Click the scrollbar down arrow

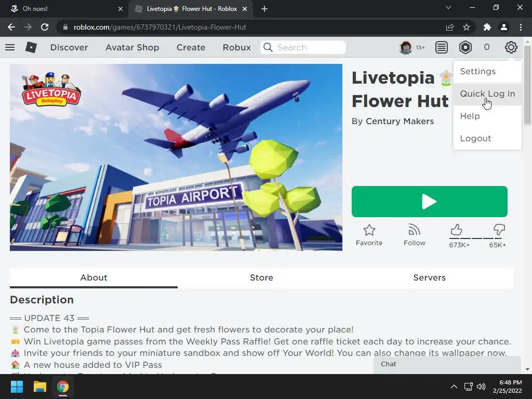click(527, 369)
